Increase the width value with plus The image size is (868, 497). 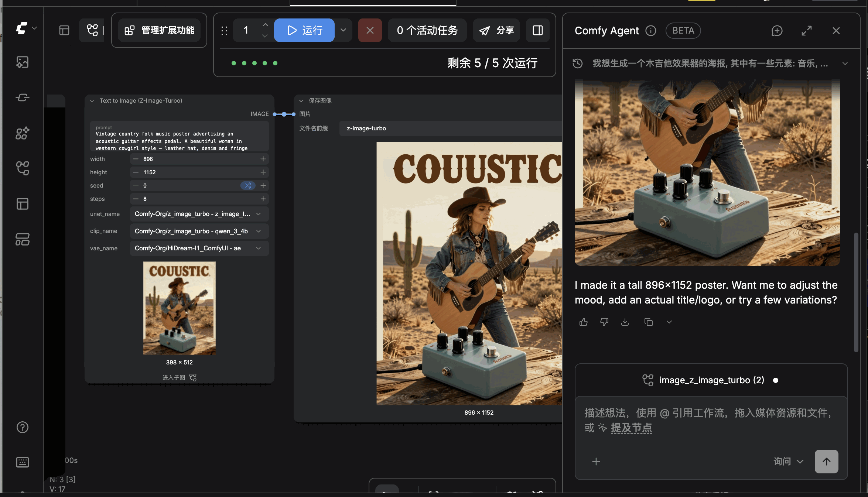[x=263, y=159]
